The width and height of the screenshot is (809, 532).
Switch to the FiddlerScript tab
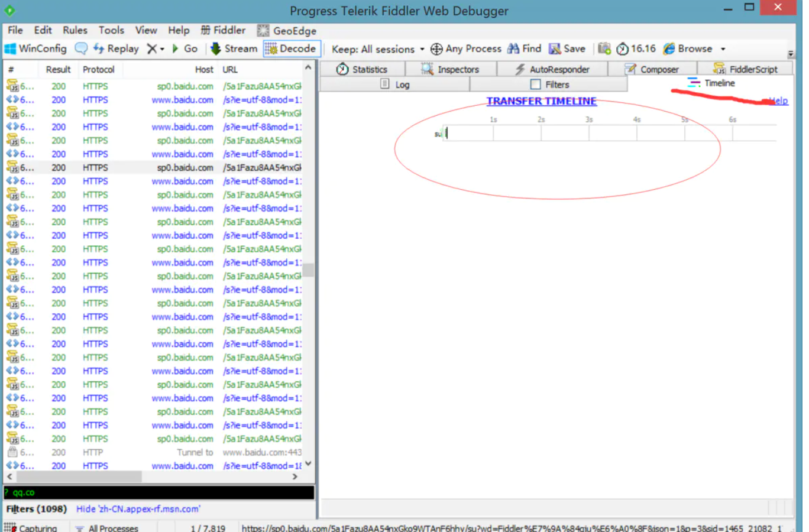(x=745, y=69)
